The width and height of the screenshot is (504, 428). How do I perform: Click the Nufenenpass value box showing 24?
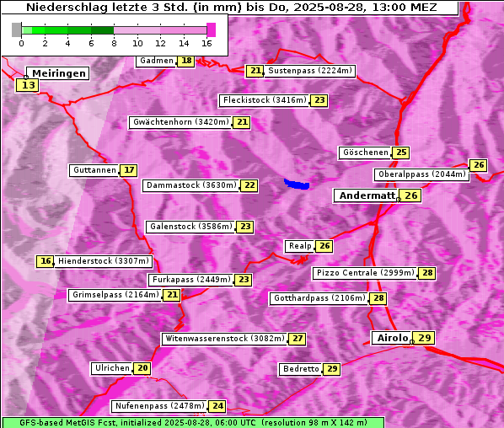tap(217, 406)
